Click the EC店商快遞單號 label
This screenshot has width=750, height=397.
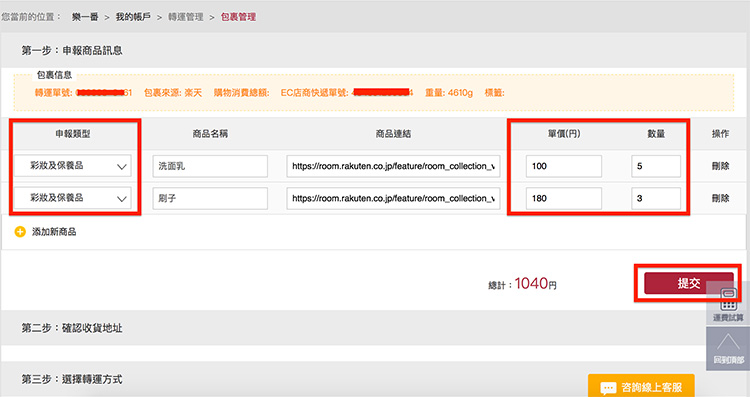click(x=314, y=93)
